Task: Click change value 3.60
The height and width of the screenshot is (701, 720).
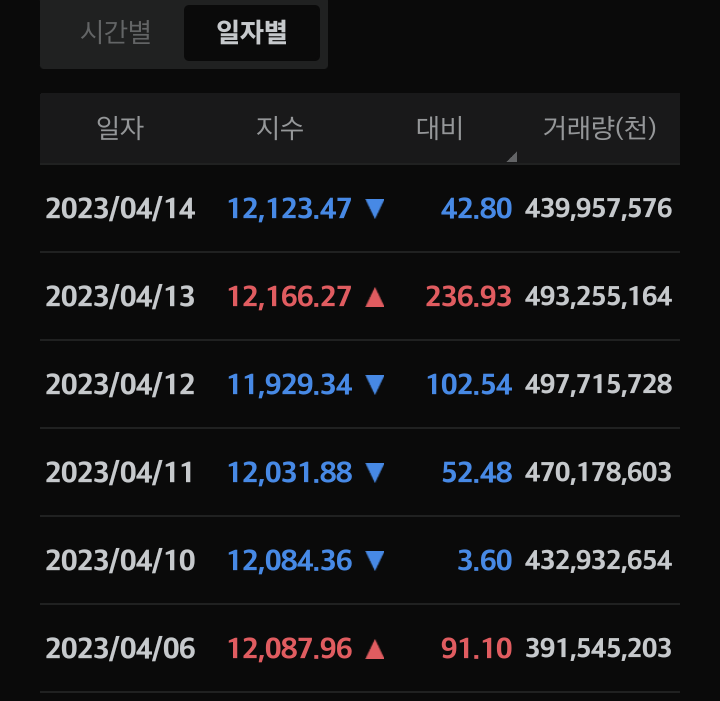Action: (x=484, y=561)
